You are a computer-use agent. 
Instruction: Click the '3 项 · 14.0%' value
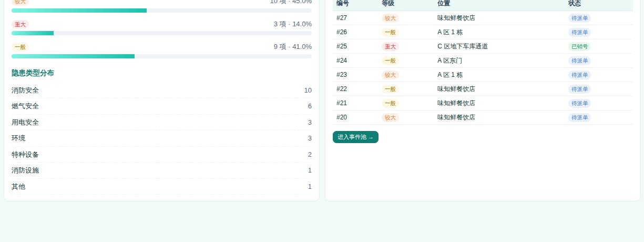click(x=293, y=24)
